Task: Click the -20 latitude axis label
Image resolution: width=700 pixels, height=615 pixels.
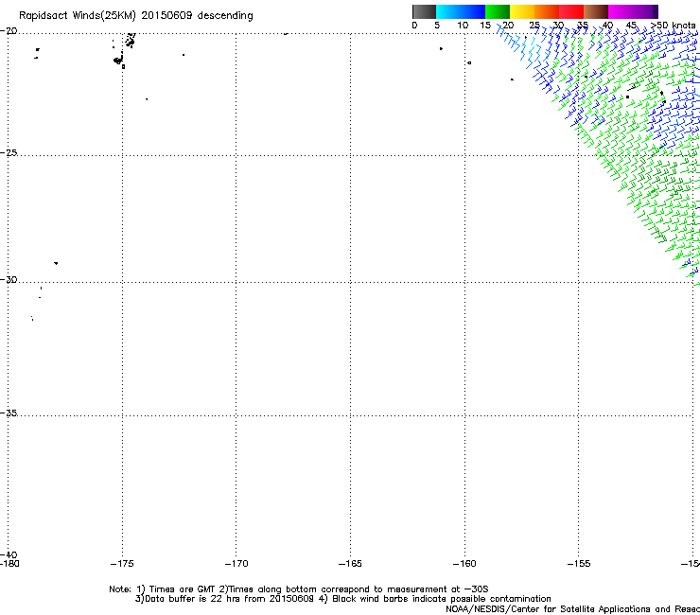Action: point(9,31)
